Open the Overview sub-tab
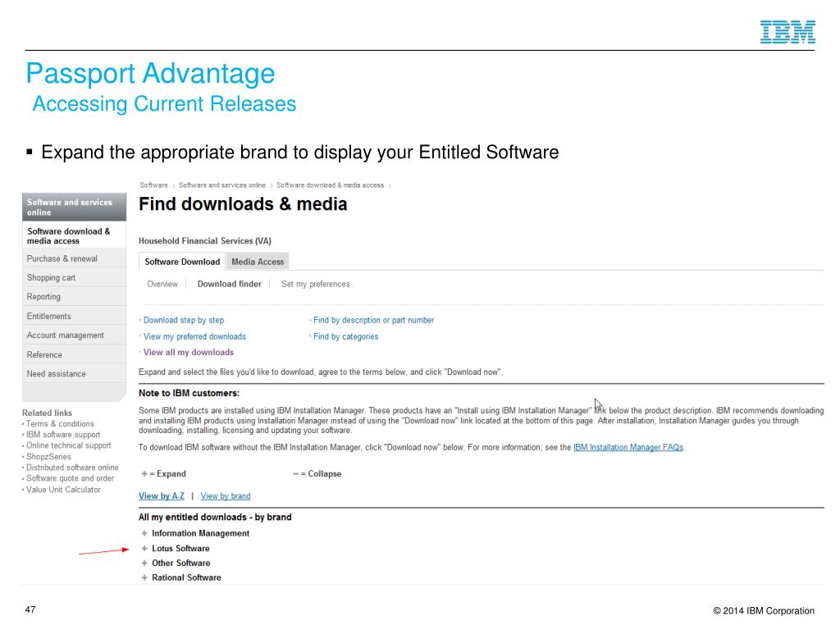This screenshot has height=630, width=840. click(162, 284)
